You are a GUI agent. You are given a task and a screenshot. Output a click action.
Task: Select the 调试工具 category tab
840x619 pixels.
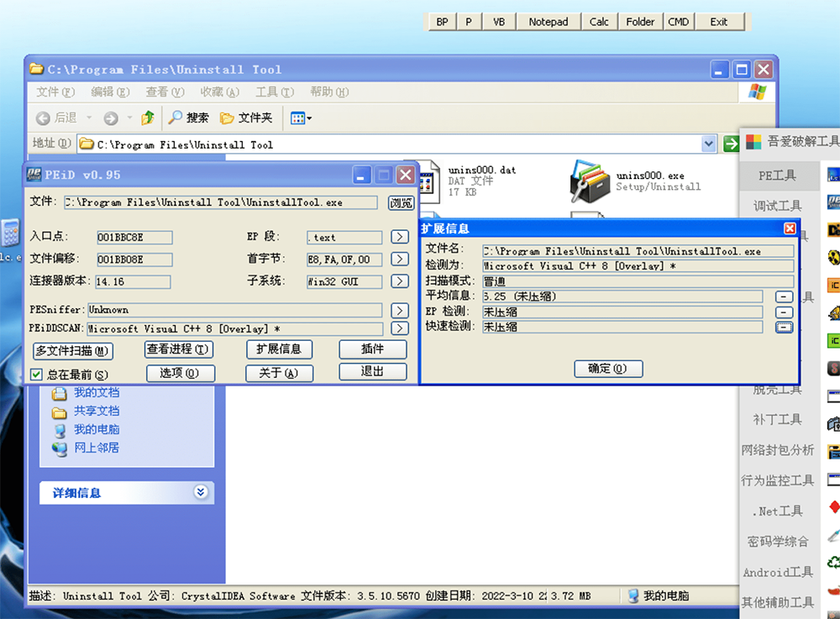point(780,206)
